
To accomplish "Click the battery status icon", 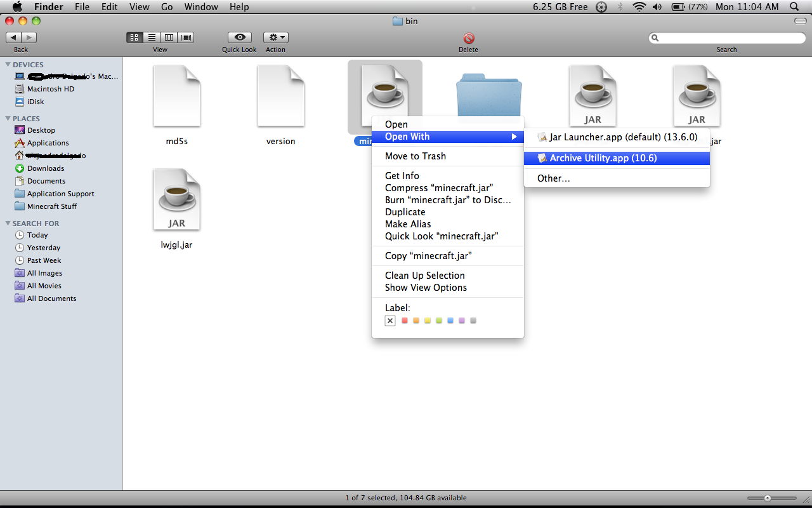I will pos(678,7).
